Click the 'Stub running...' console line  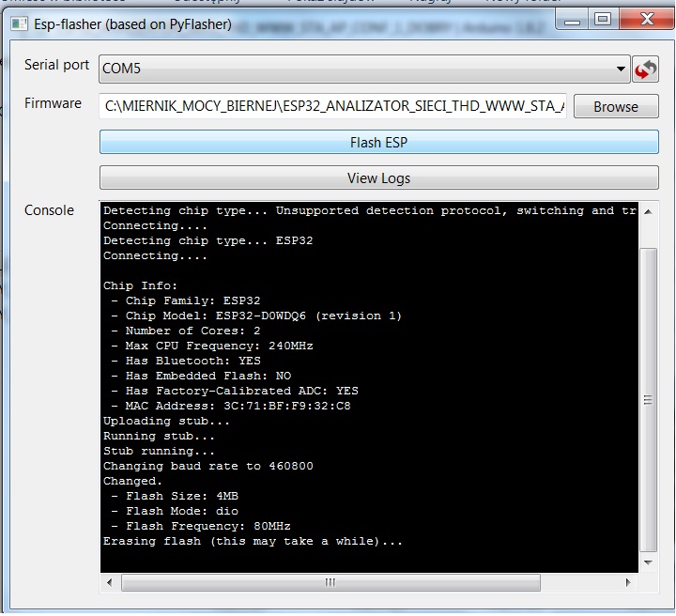[x=159, y=452]
